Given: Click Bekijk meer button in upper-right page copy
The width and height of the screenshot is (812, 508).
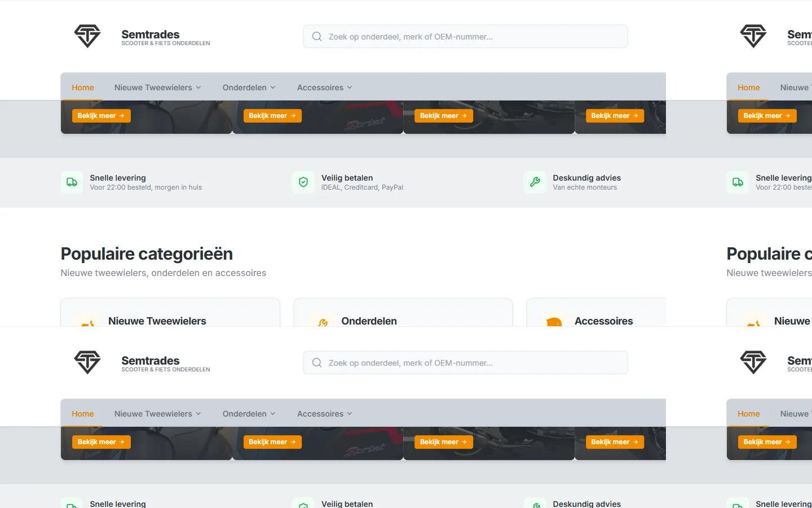Looking at the screenshot, I should pos(767,116).
